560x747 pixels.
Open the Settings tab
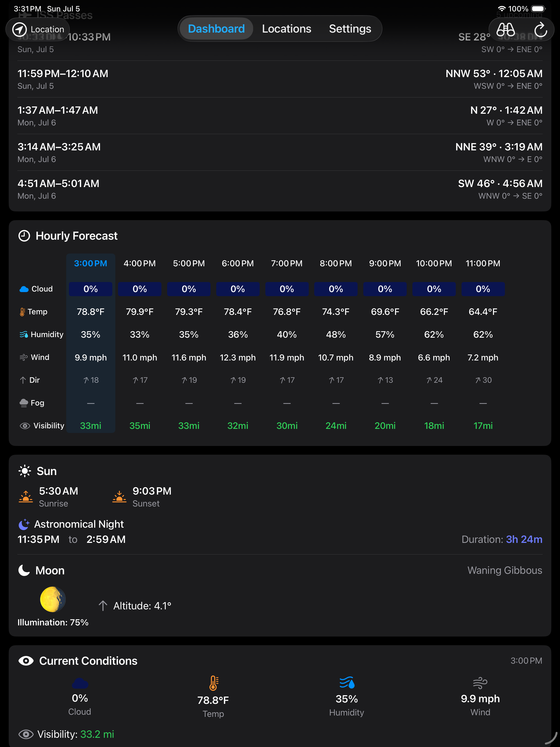pyautogui.click(x=350, y=29)
